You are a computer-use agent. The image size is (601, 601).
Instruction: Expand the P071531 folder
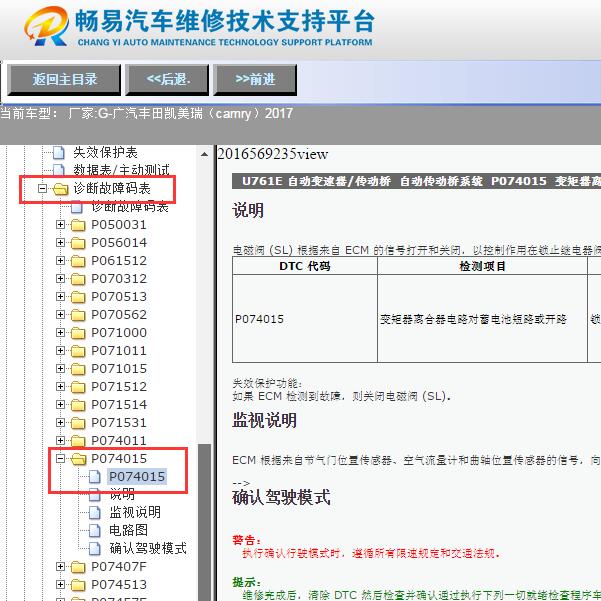tap(60, 423)
